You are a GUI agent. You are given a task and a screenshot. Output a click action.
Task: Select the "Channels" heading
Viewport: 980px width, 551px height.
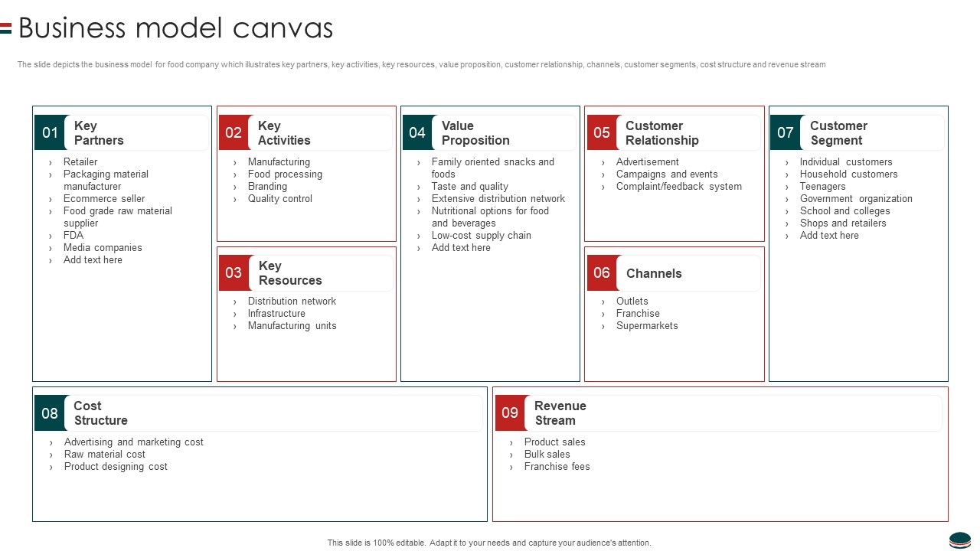point(654,273)
